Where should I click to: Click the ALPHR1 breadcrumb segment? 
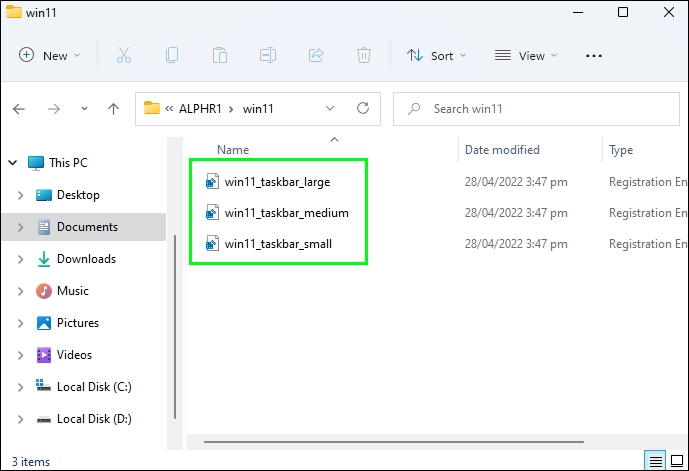click(x=200, y=109)
